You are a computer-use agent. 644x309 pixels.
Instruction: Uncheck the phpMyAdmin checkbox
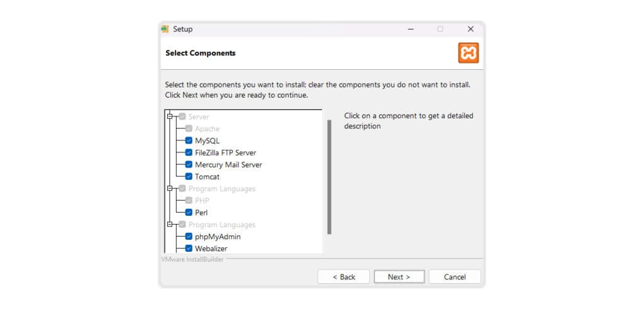[189, 237]
